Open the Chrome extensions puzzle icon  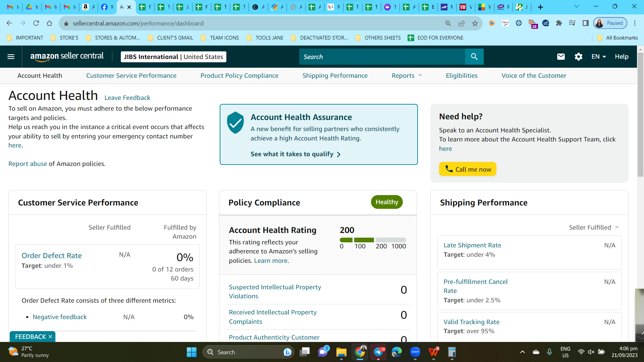point(559,23)
